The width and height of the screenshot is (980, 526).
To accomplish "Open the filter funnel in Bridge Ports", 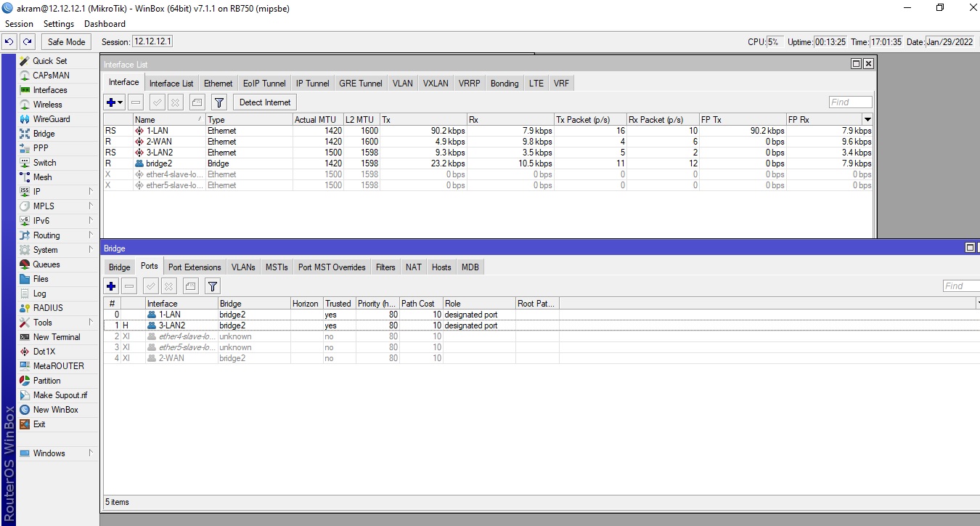I will click(x=212, y=286).
